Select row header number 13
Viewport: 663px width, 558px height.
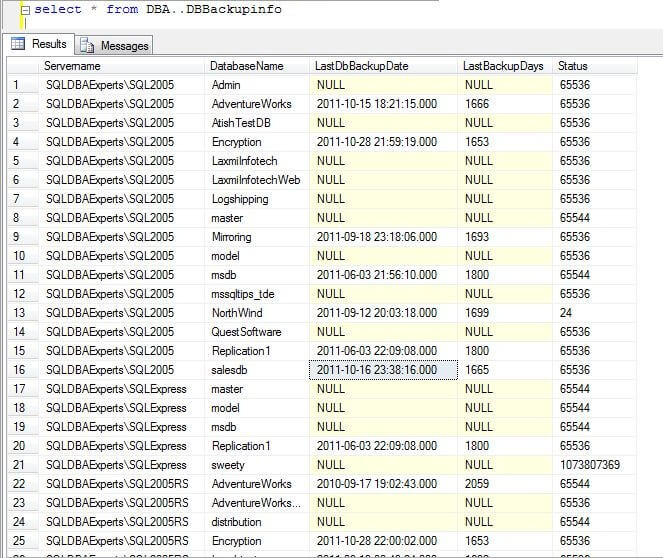(x=23, y=313)
